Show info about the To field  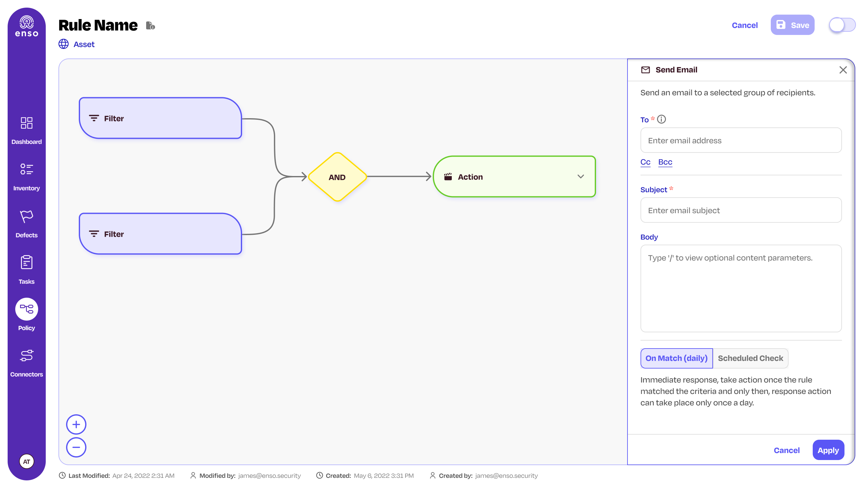(661, 119)
